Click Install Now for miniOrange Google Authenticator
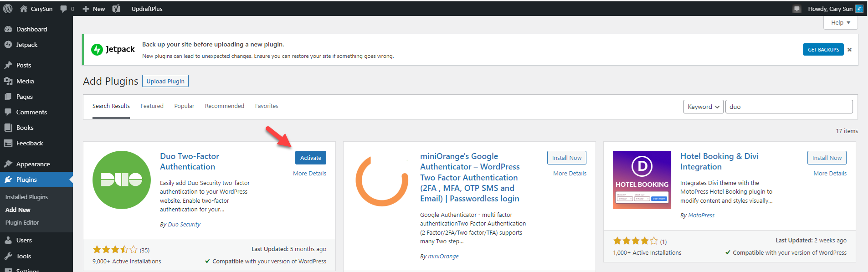Image resolution: width=868 pixels, height=272 pixels. [x=566, y=158]
